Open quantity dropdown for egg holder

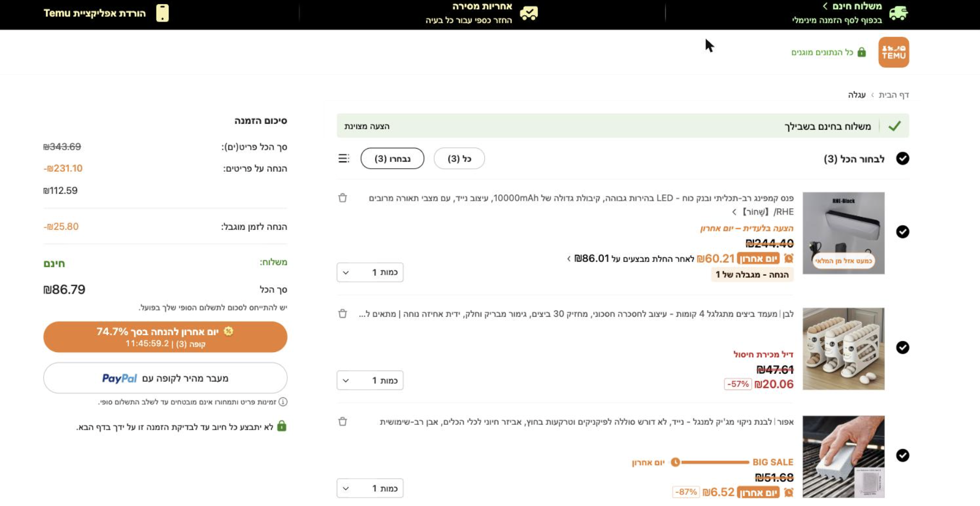[x=370, y=381]
